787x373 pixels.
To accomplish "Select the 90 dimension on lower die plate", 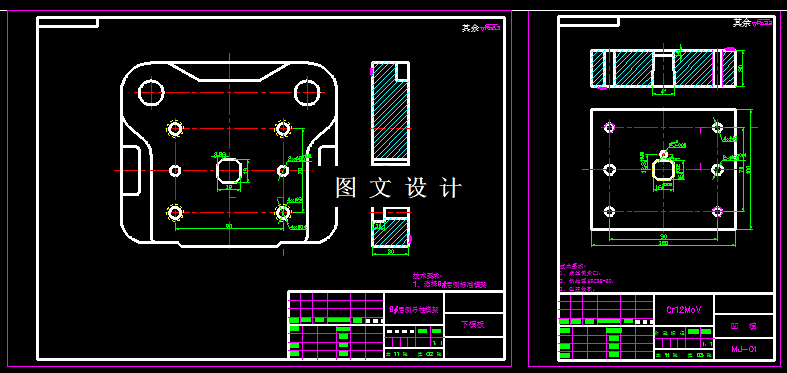I will 229,226.
